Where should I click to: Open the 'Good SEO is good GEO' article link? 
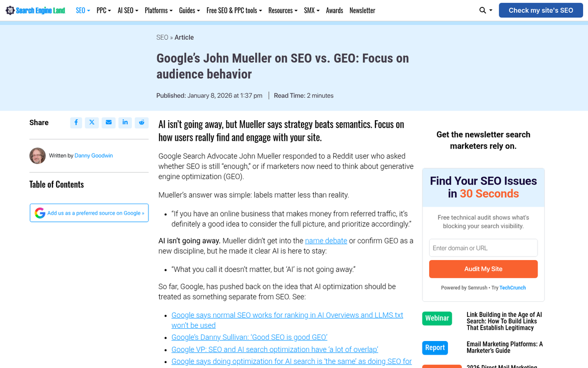coord(249,337)
